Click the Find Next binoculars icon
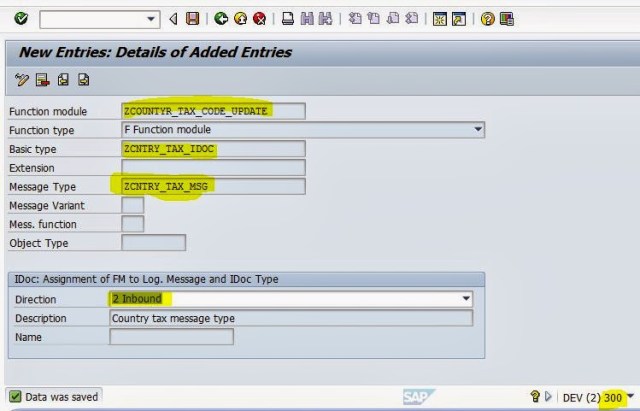This screenshot has height=411, width=640. click(325, 19)
